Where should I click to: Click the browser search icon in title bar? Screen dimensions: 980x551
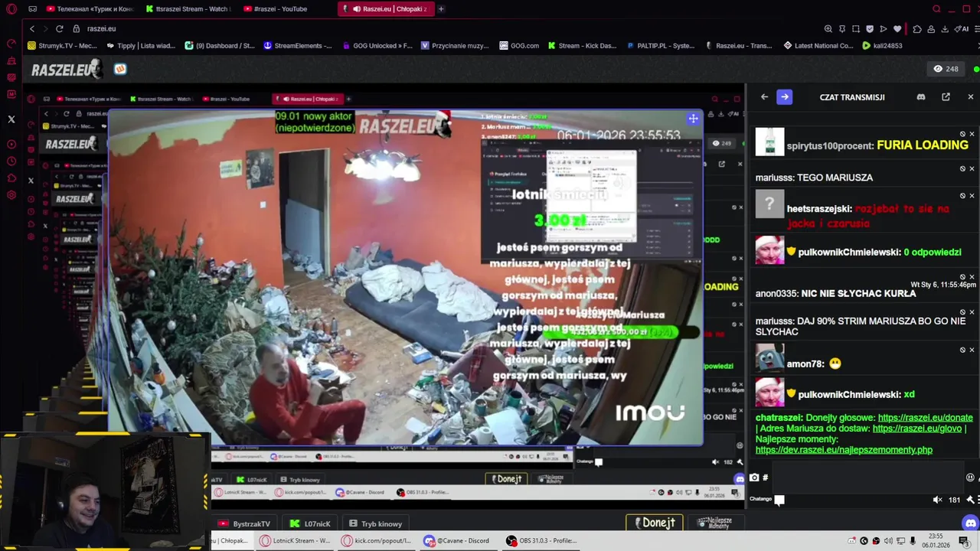[936, 9]
